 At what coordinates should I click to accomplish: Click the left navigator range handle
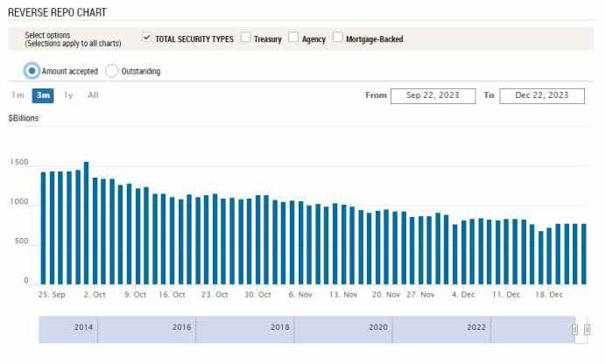(x=574, y=329)
